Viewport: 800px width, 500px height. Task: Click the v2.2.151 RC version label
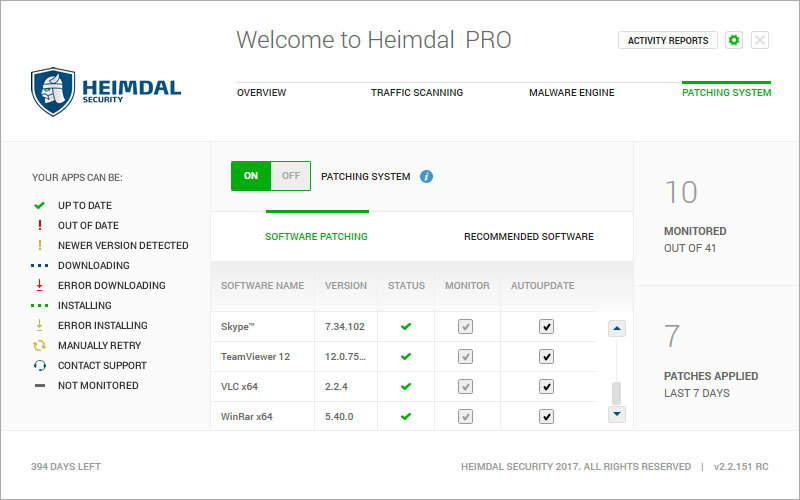(741, 466)
